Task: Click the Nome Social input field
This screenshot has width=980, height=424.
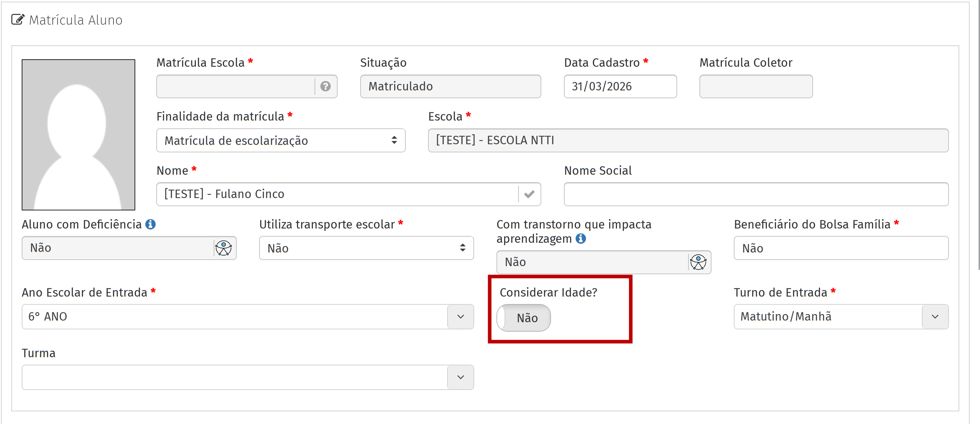Action: click(756, 194)
